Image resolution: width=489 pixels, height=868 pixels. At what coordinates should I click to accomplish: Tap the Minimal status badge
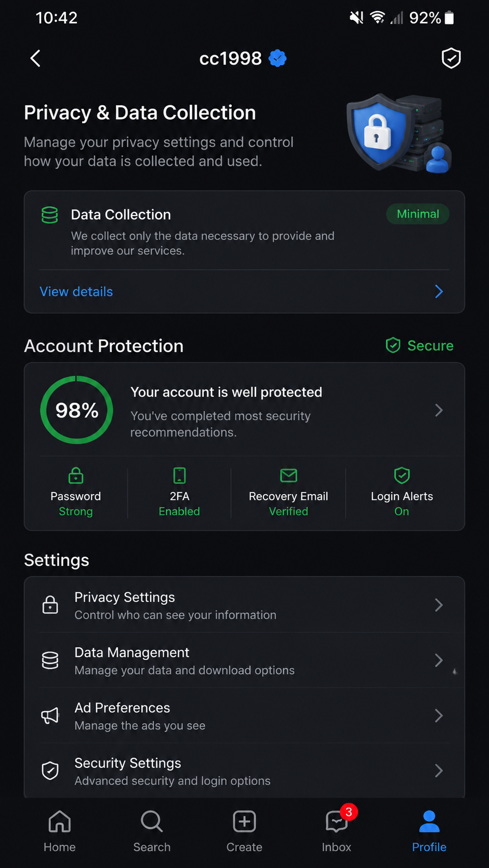click(x=418, y=214)
